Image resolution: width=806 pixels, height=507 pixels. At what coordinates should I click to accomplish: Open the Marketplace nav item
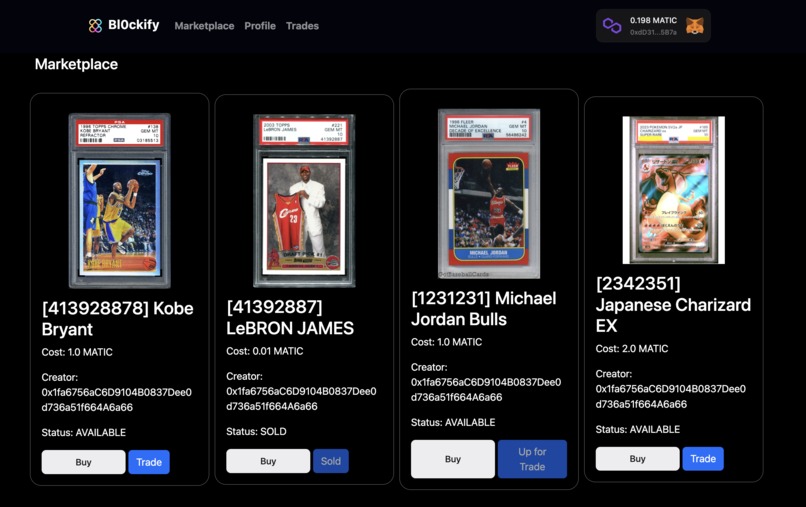[204, 26]
